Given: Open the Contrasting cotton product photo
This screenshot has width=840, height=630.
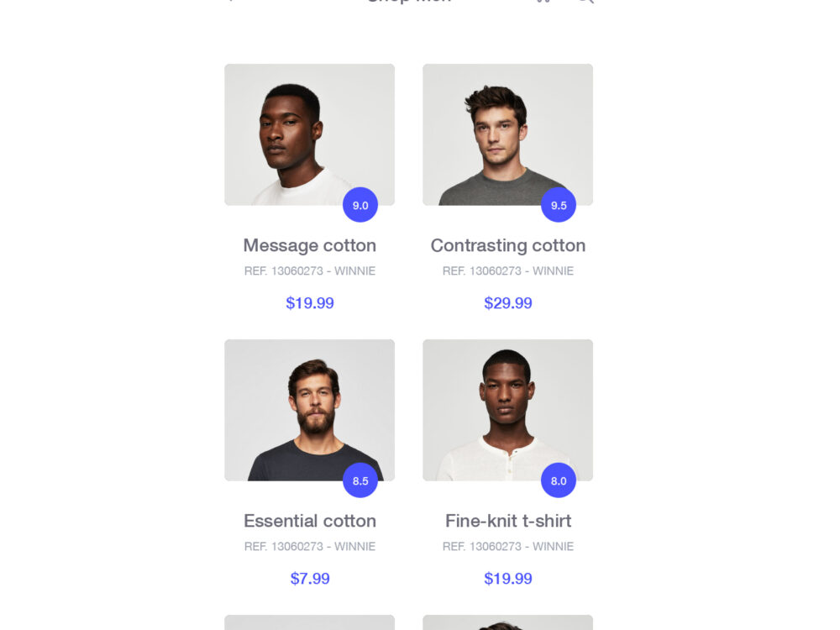Looking at the screenshot, I should point(507,134).
